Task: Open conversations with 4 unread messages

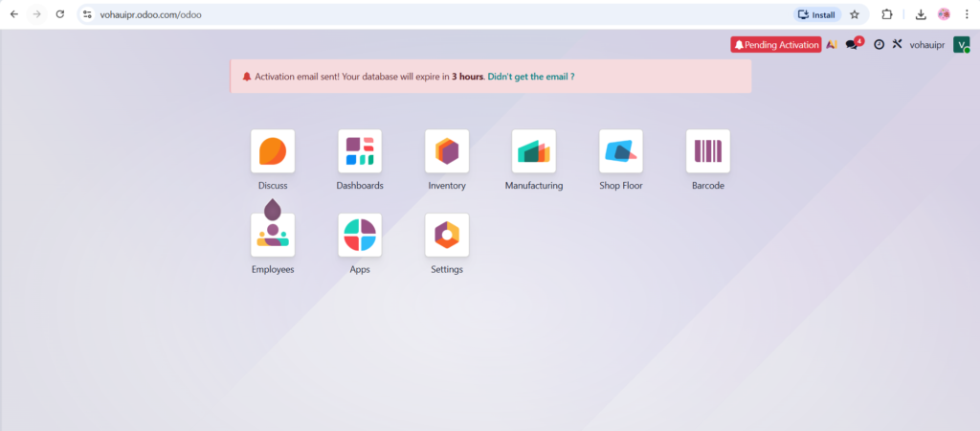Action: pyautogui.click(x=853, y=45)
